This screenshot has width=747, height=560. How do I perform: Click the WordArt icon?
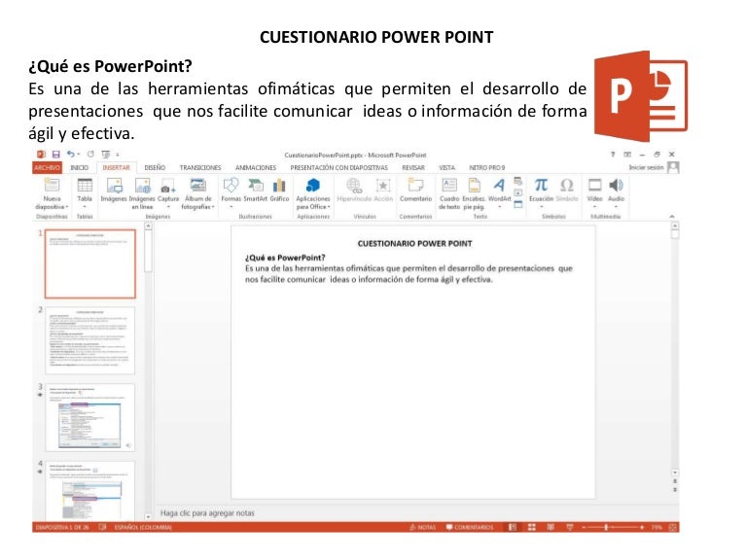498,186
